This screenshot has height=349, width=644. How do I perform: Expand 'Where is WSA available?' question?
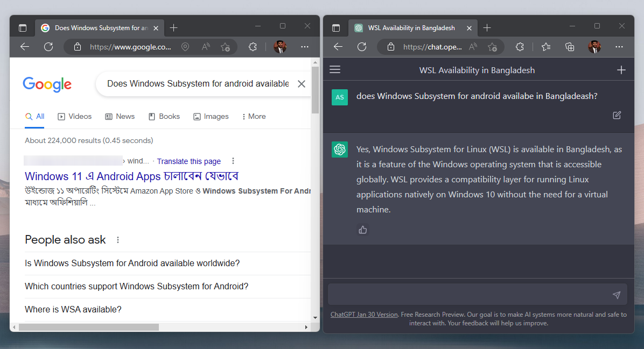167,309
